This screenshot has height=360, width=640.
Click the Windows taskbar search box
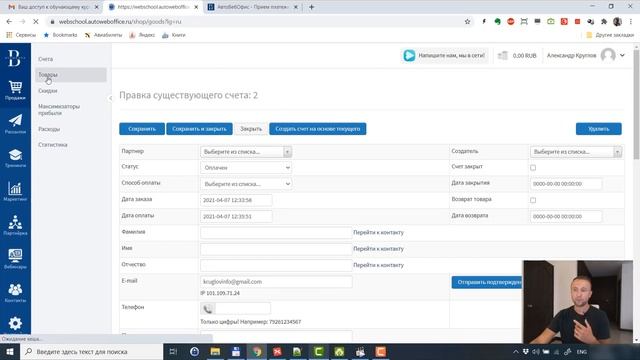click(91, 351)
